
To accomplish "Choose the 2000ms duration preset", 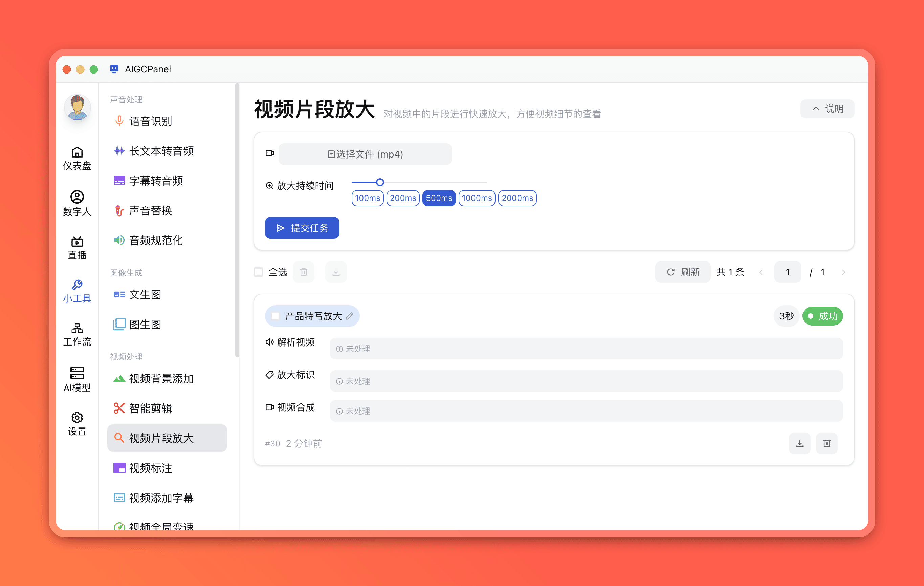I will 517,198.
